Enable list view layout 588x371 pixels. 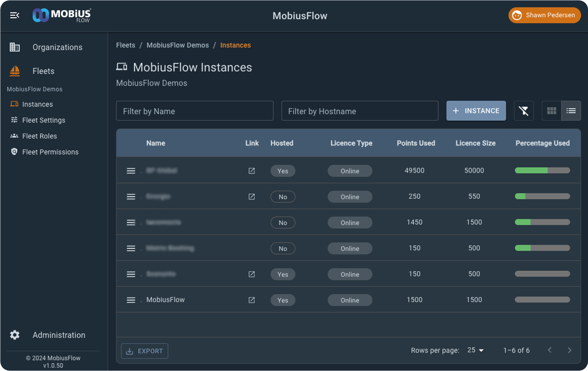pyautogui.click(x=571, y=111)
